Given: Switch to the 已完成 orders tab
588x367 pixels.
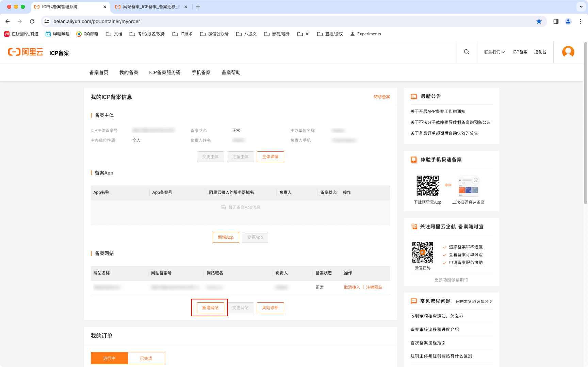Looking at the screenshot, I should (x=146, y=358).
